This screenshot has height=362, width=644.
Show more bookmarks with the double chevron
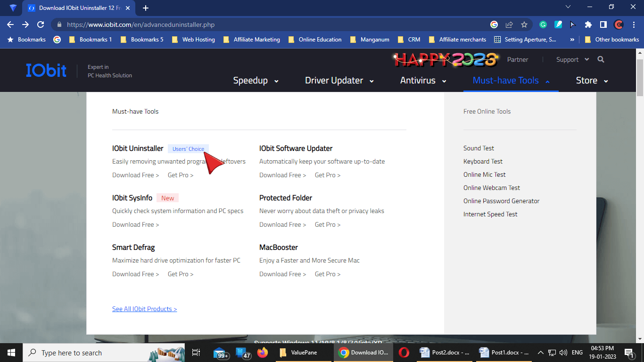[572, 40]
